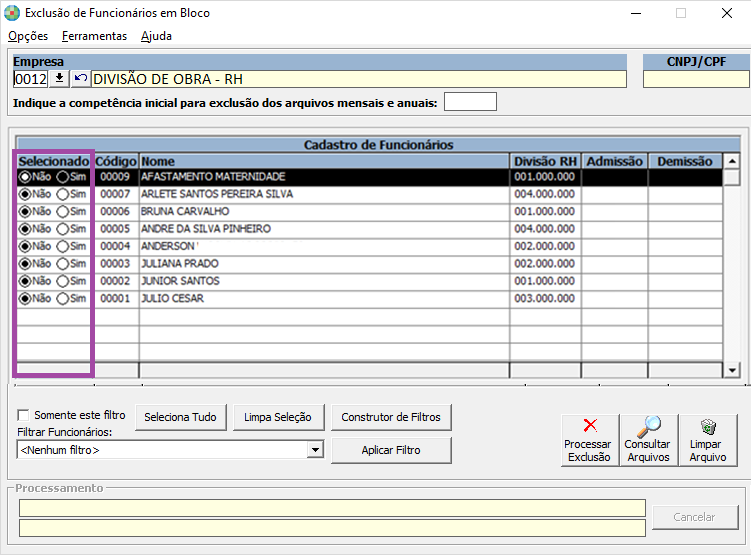The height and width of the screenshot is (555, 751).
Task: Click the Cancelar button
Action: click(x=694, y=517)
